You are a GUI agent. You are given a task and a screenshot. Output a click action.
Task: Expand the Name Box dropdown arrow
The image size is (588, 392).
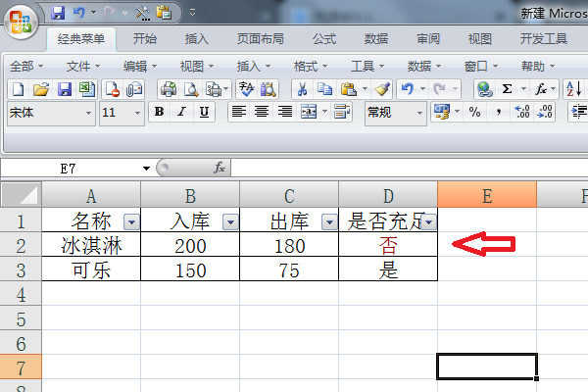(146, 169)
